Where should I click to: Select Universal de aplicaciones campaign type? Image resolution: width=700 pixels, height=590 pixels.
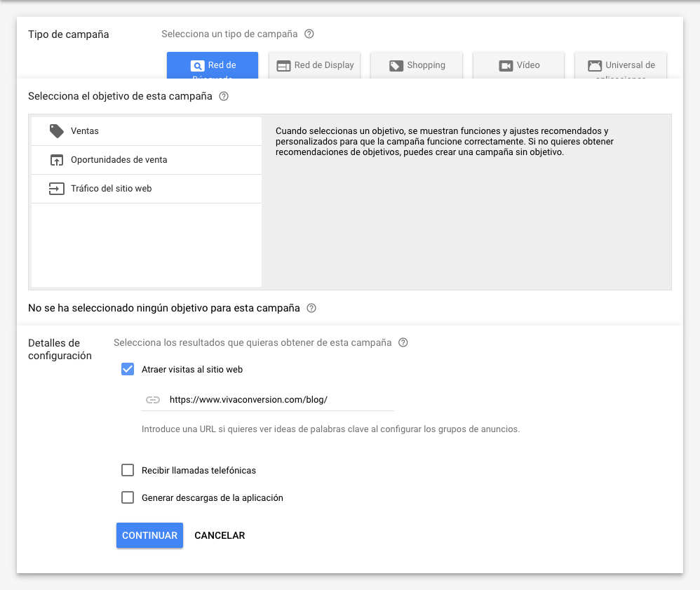(621, 65)
